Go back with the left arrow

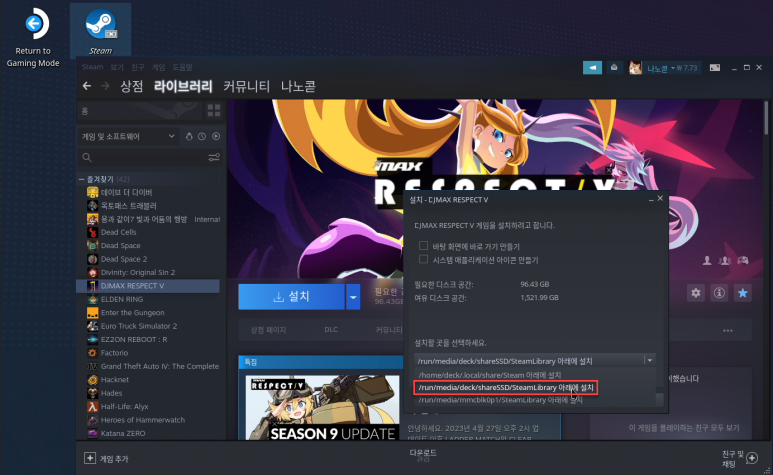pos(87,86)
